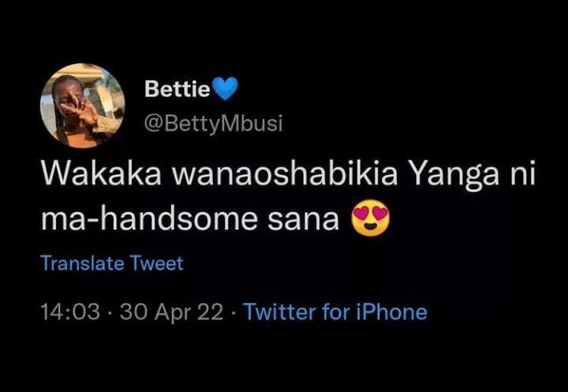
Task: Open Bettie's circular profile picture
Action: [83, 106]
